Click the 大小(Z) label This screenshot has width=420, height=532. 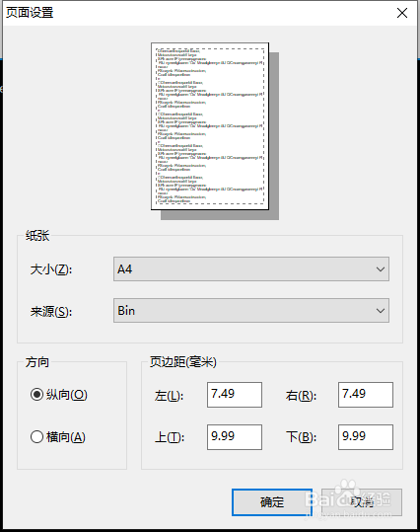[51, 269]
